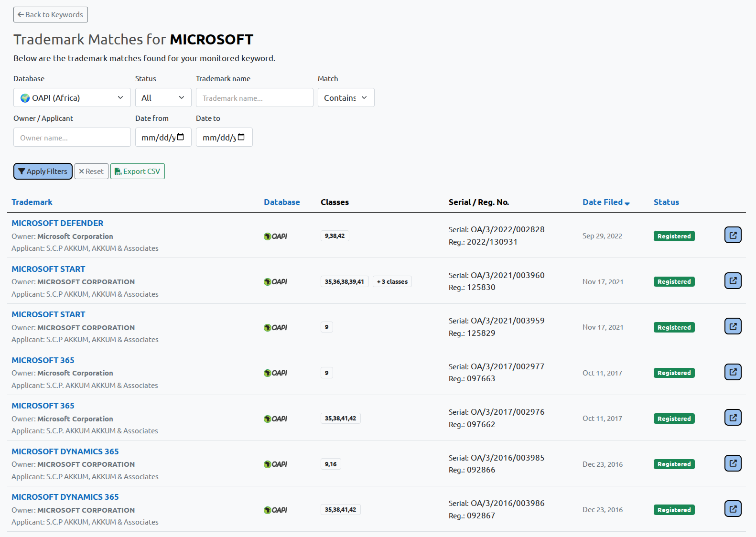Click OAPI logo in row Reg. 092867
The image size is (756, 537).
[x=275, y=510]
